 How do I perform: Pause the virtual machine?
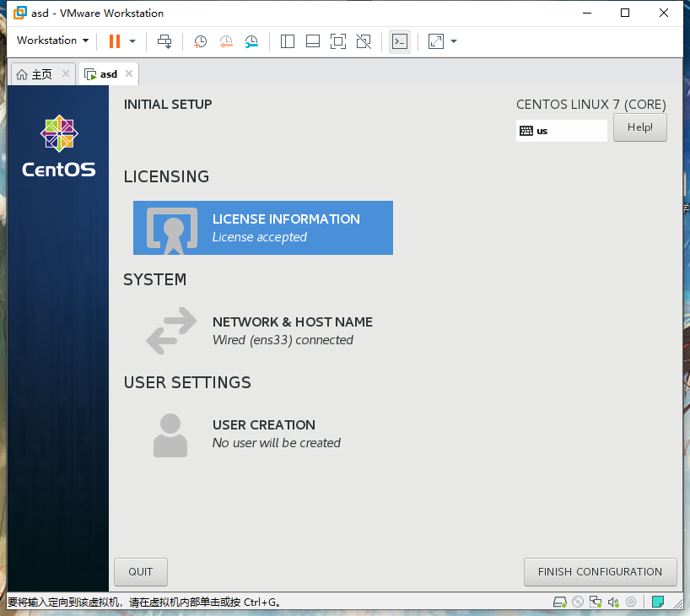point(115,41)
